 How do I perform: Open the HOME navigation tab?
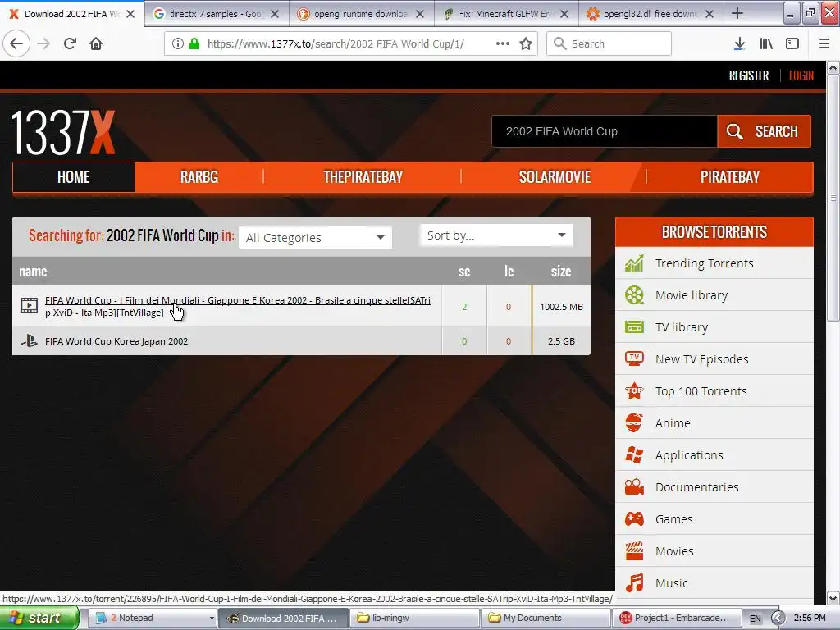tap(73, 177)
